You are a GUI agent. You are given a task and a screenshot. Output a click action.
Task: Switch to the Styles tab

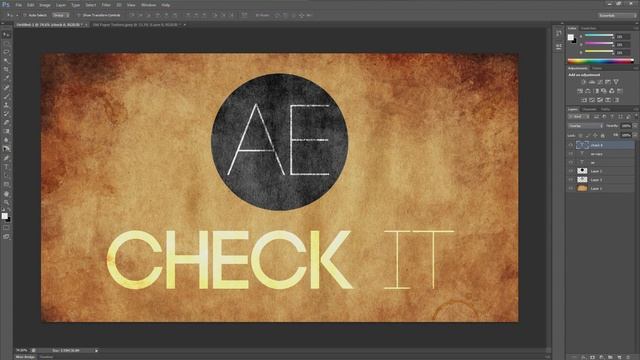click(597, 69)
